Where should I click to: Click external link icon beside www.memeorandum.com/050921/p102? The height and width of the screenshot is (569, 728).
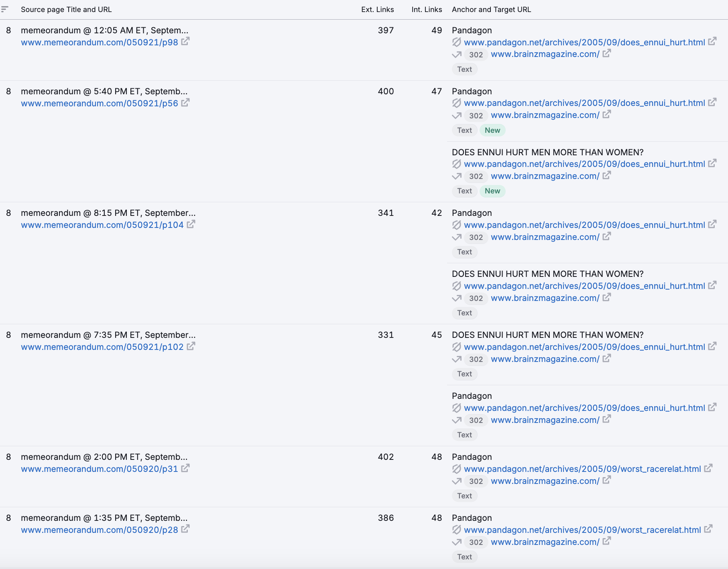[x=191, y=345]
